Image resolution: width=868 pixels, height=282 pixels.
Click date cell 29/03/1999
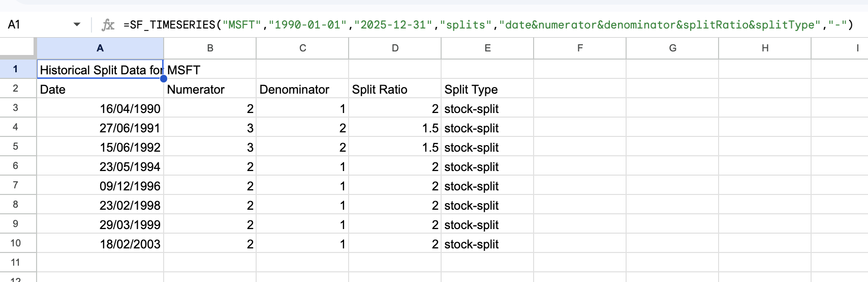click(x=100, y=224)
